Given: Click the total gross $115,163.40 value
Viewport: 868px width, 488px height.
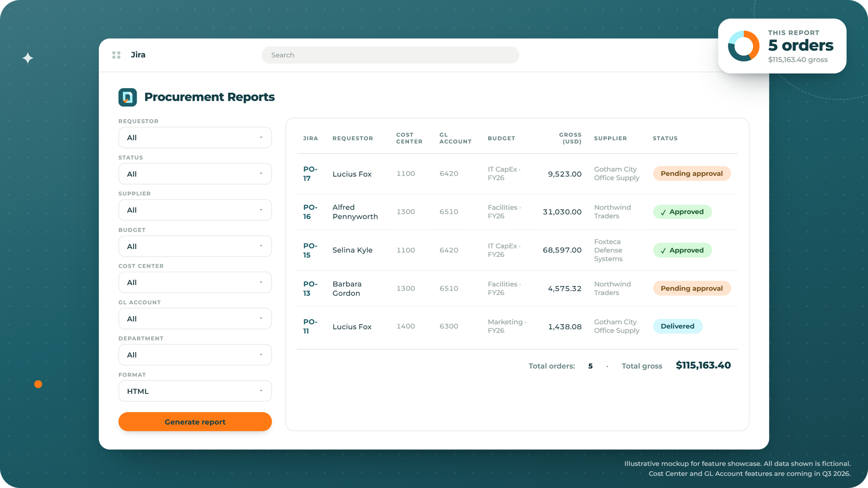Looking at the screenshot, I should 703,365.
